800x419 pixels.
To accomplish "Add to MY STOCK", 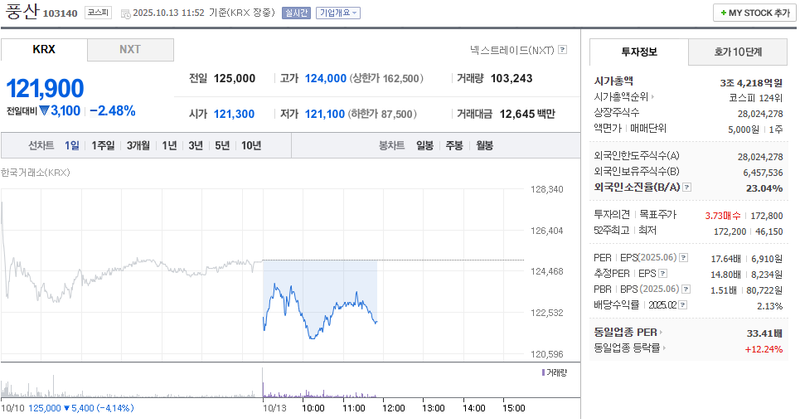I will point(751,13).
